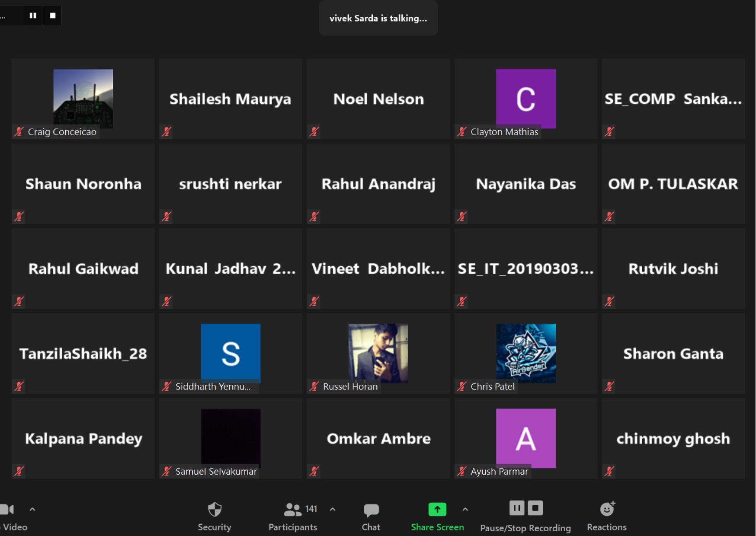Select the Omkar Ambre name text
Image resolution: width=756 pixels, height=536 pixels.
(x=378, y=439)
